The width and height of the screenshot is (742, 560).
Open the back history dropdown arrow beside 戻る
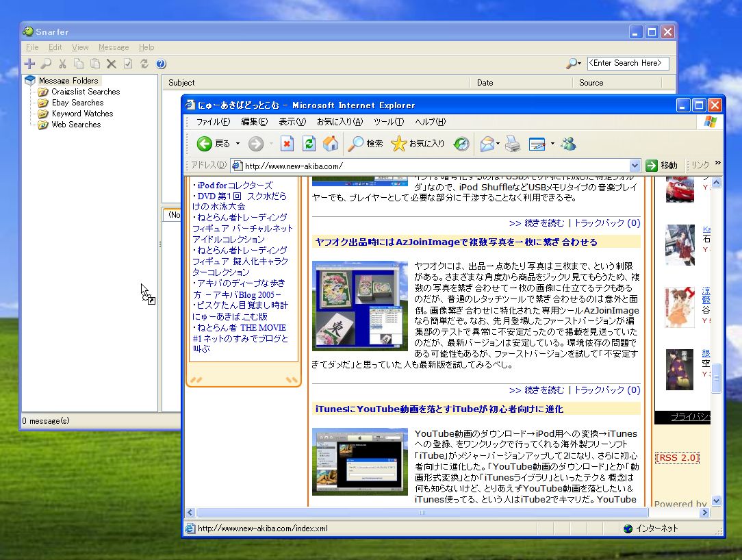click(x=238, y=144)
